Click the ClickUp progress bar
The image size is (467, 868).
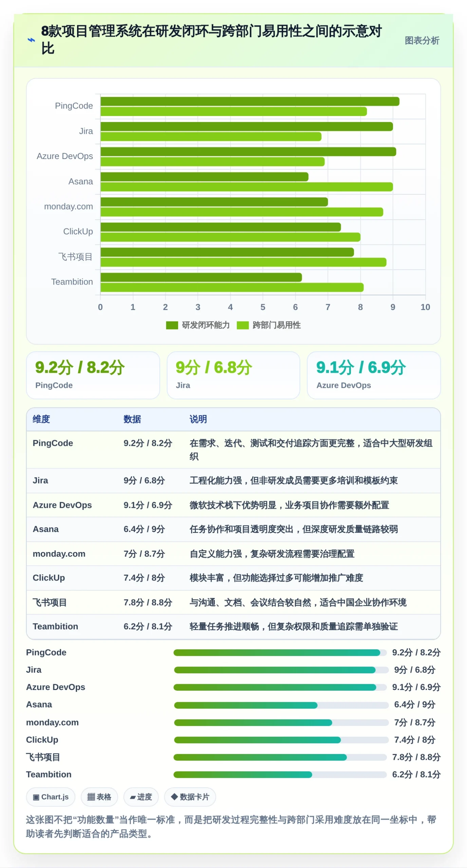(x=281, y=739)
